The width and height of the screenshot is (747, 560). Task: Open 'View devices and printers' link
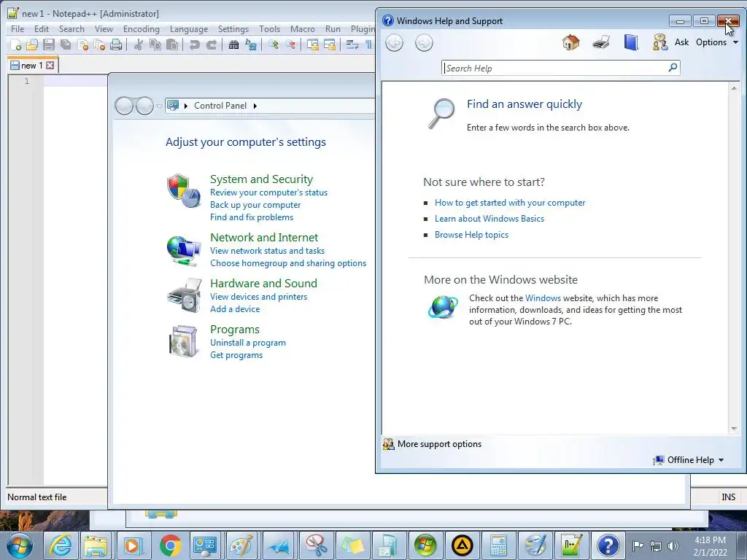point(259,297)
